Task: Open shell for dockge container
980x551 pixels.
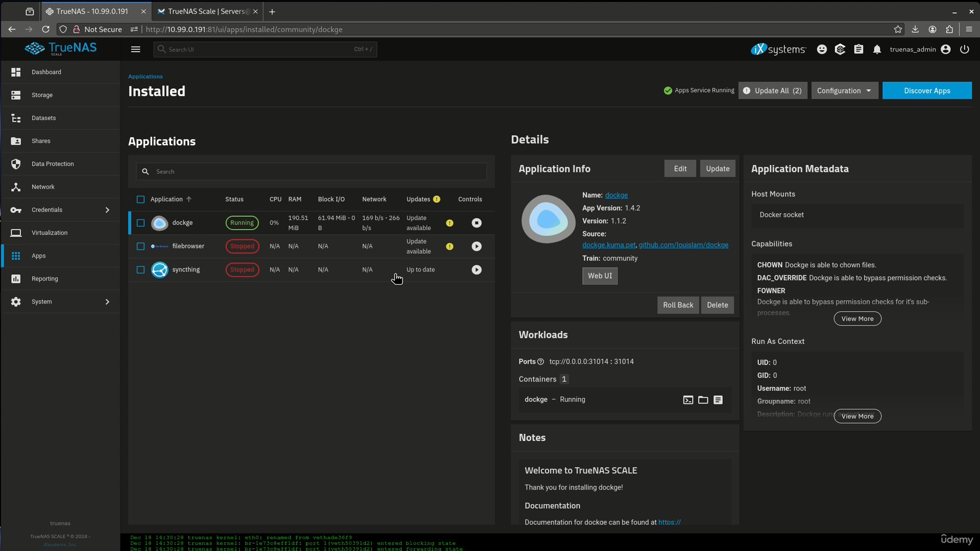Action: (x=688, y=400)
